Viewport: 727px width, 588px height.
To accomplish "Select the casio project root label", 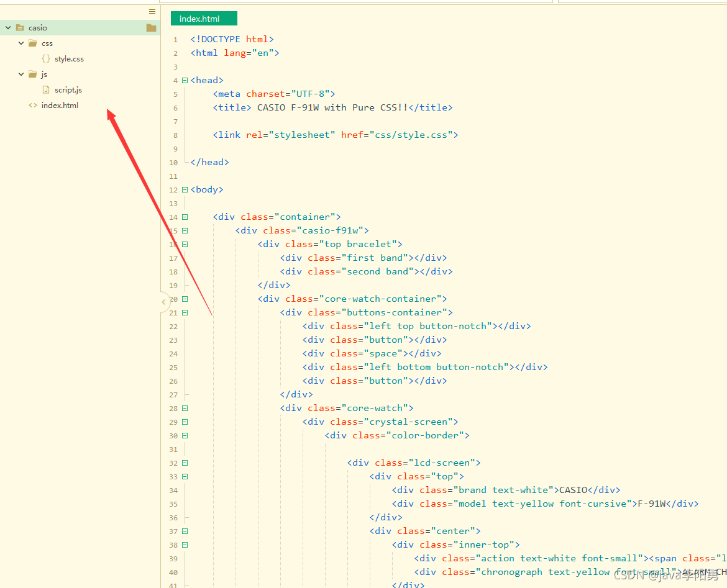I will point(37,28).
